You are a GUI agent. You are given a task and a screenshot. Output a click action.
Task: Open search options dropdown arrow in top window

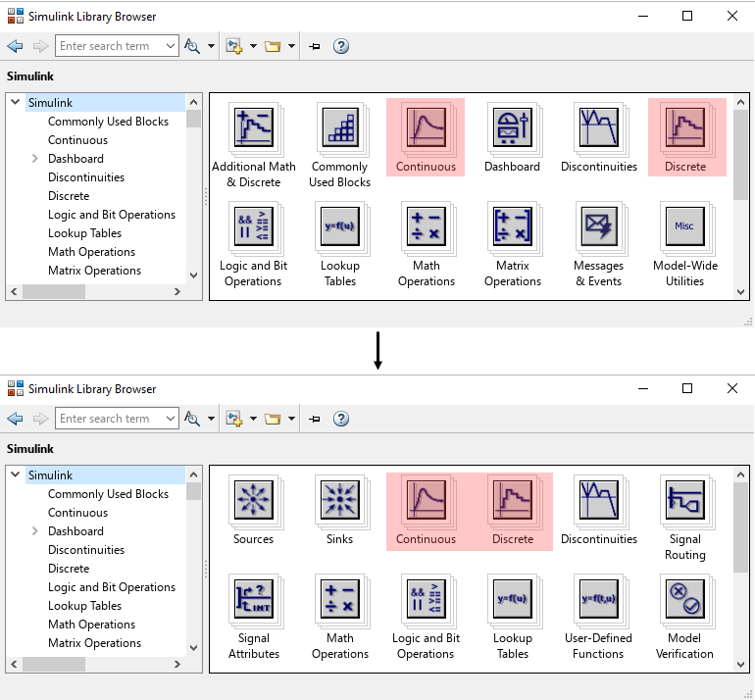211,46
